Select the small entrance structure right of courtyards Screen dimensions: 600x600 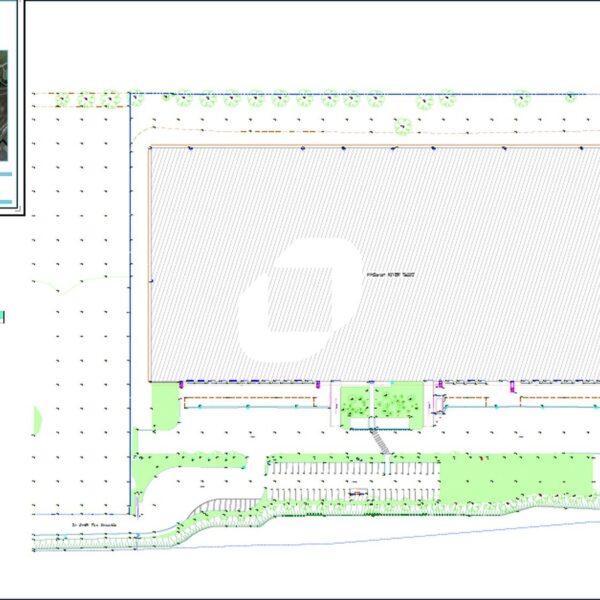[438, 405]
